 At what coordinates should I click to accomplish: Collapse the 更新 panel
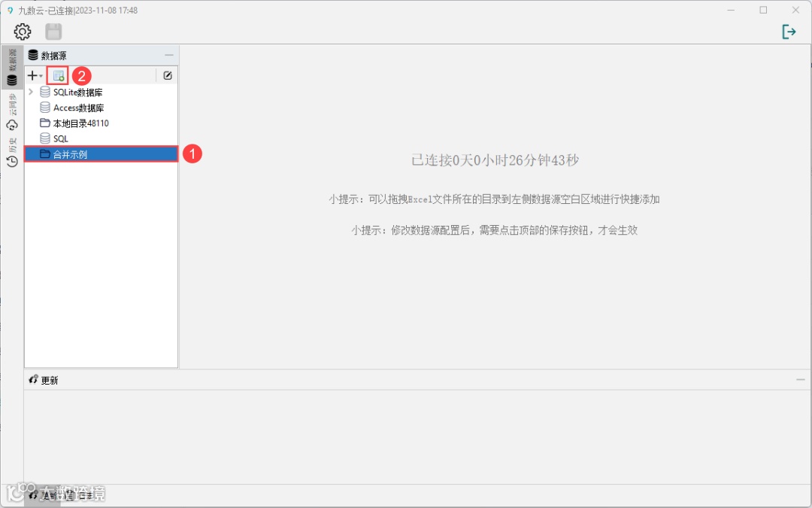[x=801, y=379]
